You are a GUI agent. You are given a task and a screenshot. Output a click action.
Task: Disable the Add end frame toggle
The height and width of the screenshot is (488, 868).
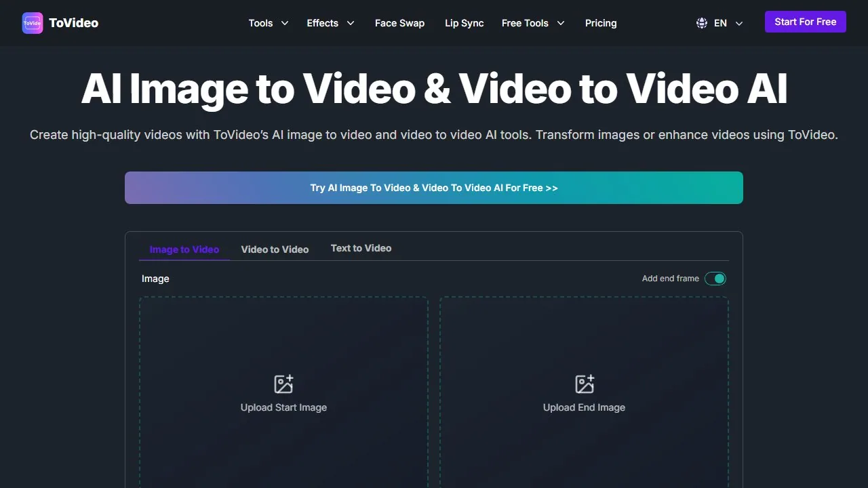click(715, 279)
